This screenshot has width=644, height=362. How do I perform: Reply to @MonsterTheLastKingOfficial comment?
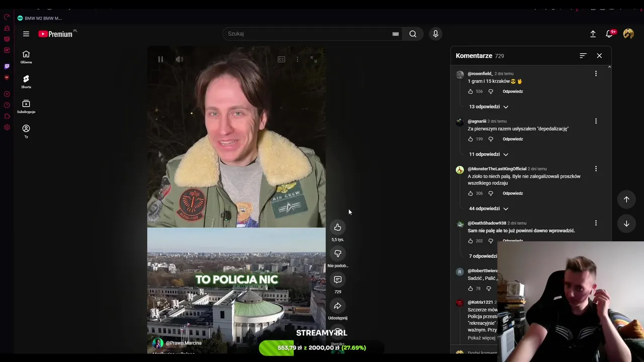[513, 193]
